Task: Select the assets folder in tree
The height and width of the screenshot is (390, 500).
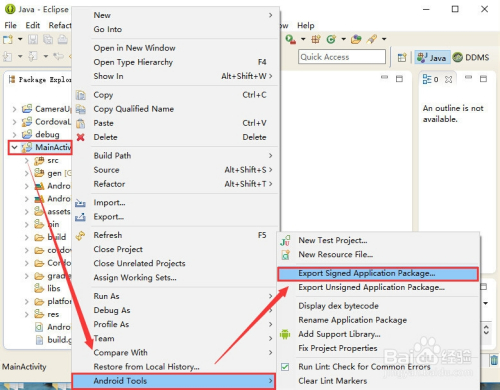Action: 52,211
